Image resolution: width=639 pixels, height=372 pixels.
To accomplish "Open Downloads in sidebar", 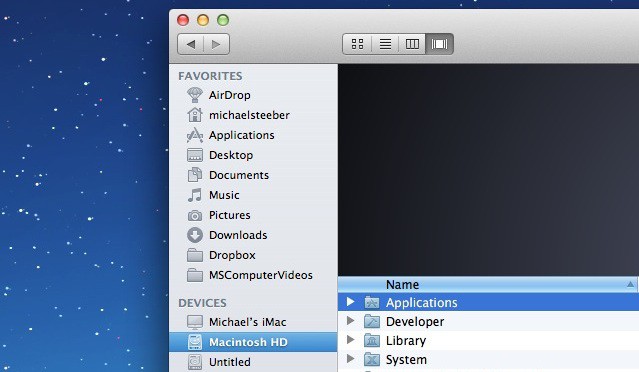I will pos(238,235).
